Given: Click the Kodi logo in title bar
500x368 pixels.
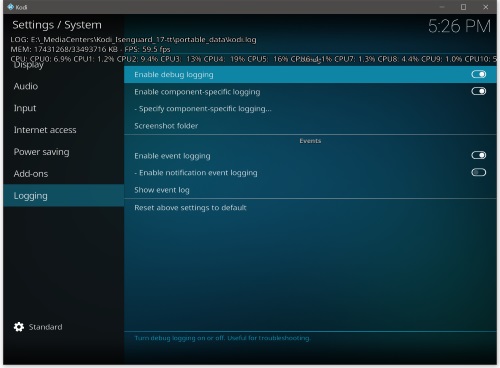Looking at the screenshot, I should (10, 7).
